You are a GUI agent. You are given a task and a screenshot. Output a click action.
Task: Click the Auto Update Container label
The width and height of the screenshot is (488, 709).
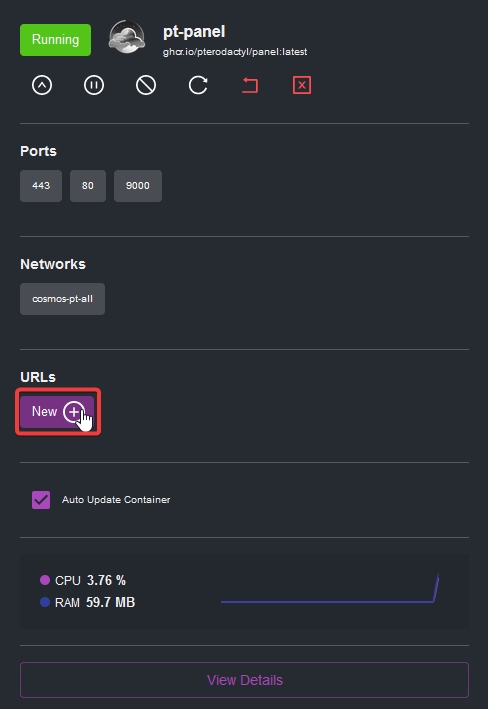coord(116,500)
